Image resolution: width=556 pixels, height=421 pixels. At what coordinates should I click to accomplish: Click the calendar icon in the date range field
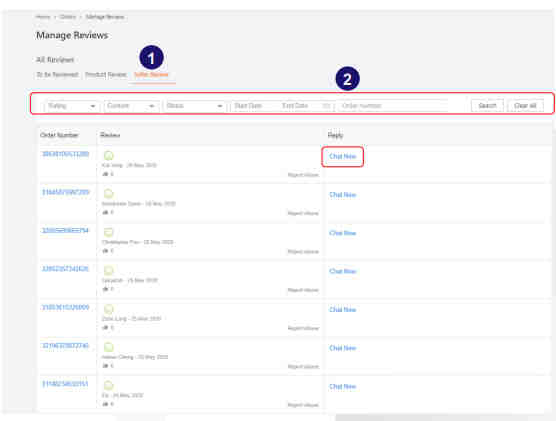(x=326, y=106)
